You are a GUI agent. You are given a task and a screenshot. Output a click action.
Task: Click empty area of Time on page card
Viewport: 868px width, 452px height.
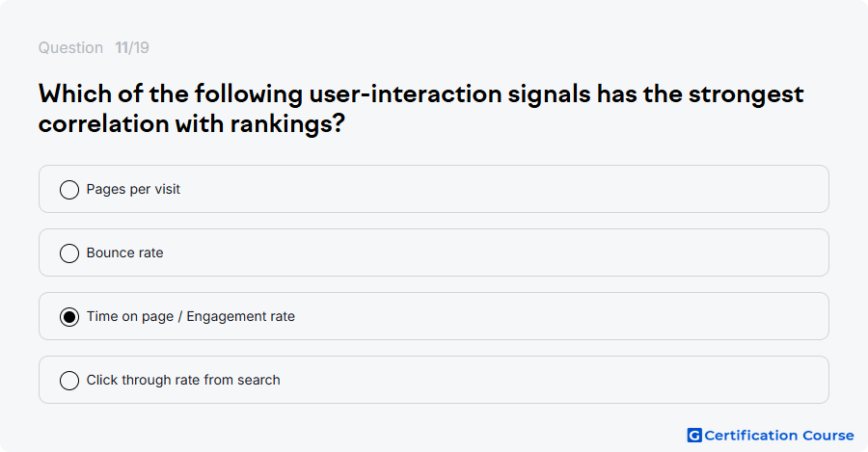[x=554, y=316]
